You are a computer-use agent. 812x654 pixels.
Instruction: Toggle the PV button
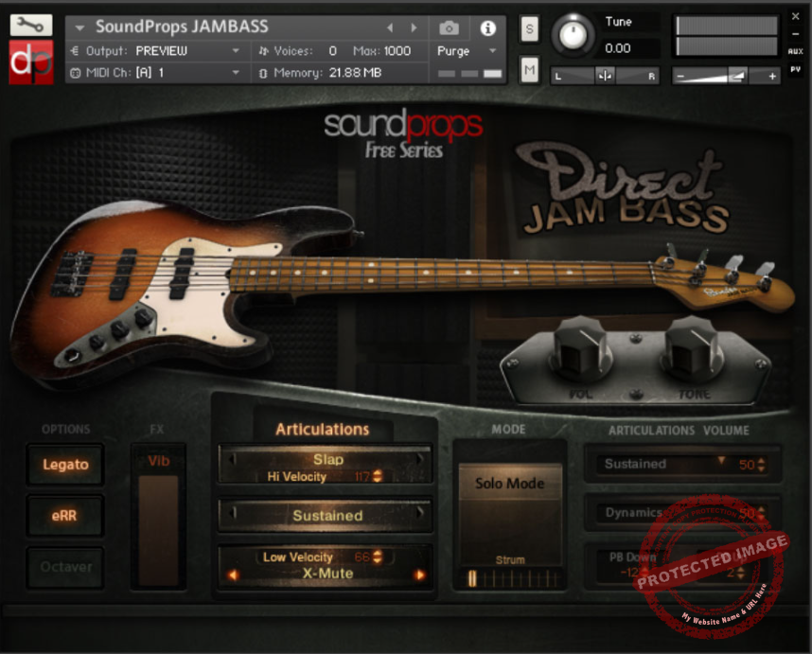point(795,69)
